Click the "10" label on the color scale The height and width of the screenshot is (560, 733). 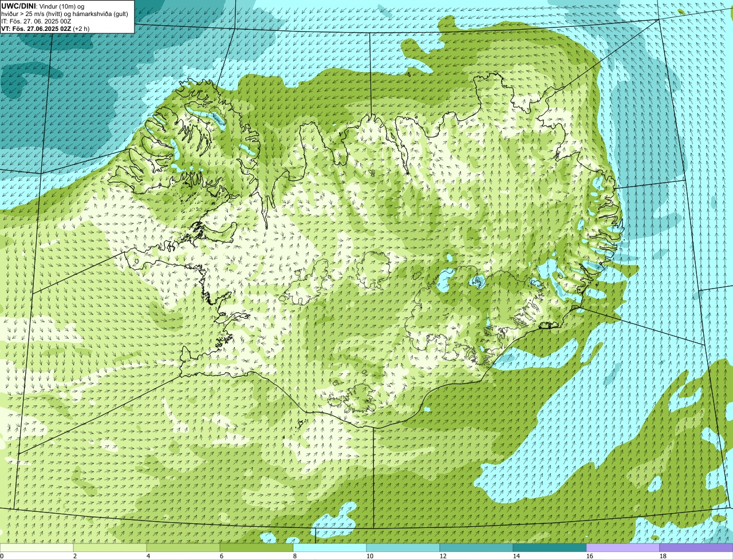click(x=370, y=556)
